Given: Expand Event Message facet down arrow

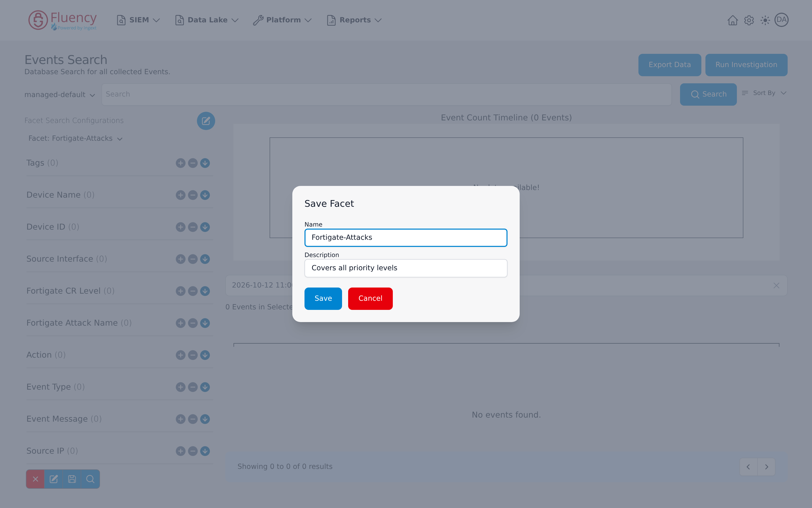Looking at the screenshot, I should click(x=205, y=419).
